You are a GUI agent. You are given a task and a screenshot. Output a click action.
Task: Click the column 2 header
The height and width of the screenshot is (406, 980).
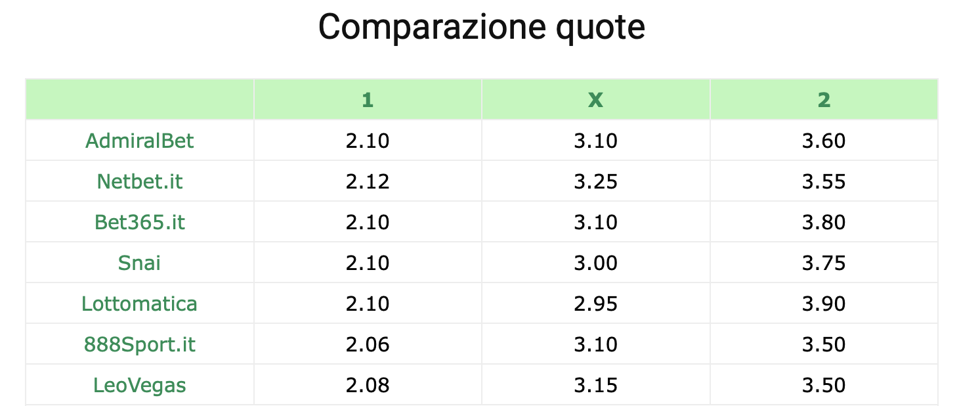click(x=824, y=100)
